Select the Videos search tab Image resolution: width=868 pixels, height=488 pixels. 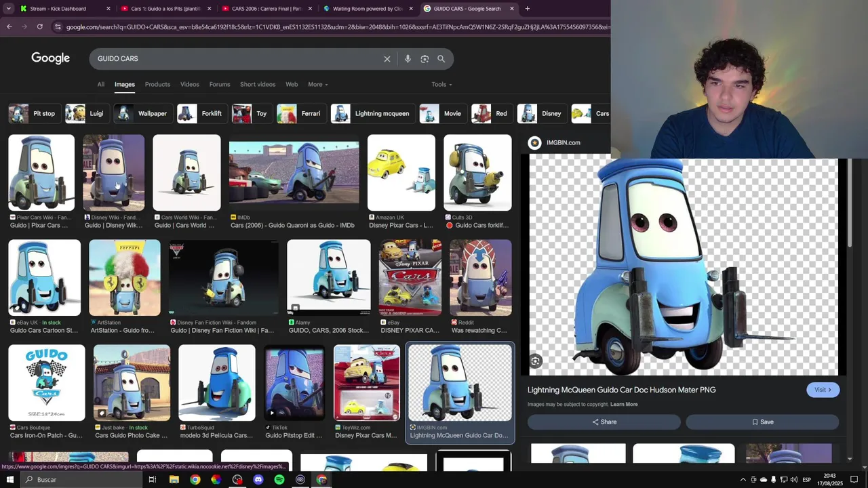pyautogui.click(x=190, y=85)
